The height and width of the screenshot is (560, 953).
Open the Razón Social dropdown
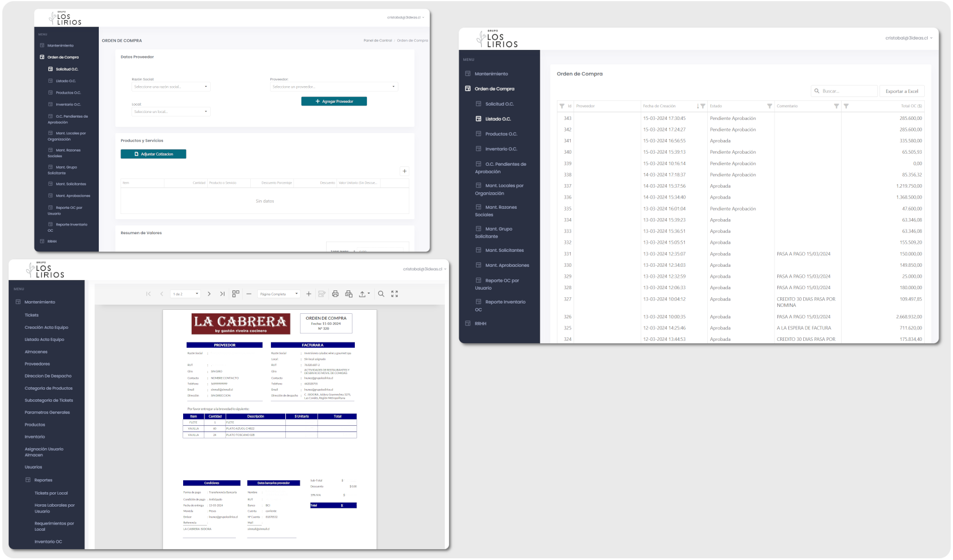(171, 87)
